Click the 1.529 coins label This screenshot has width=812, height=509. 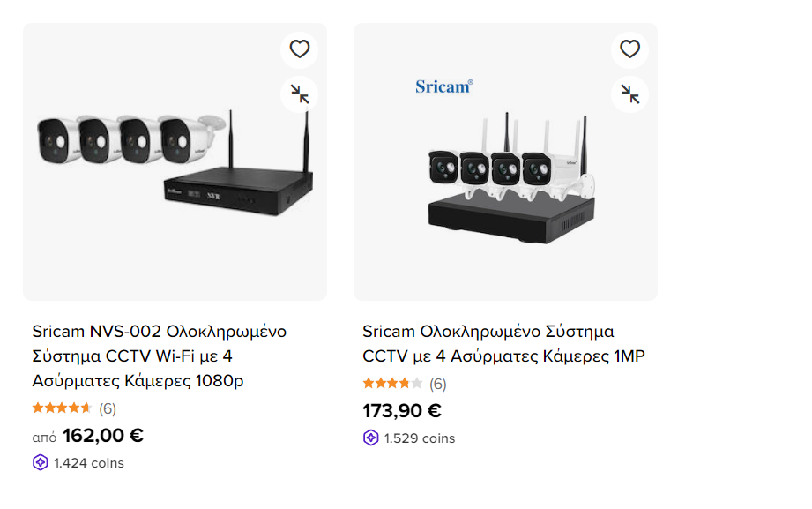pos(420,438)
